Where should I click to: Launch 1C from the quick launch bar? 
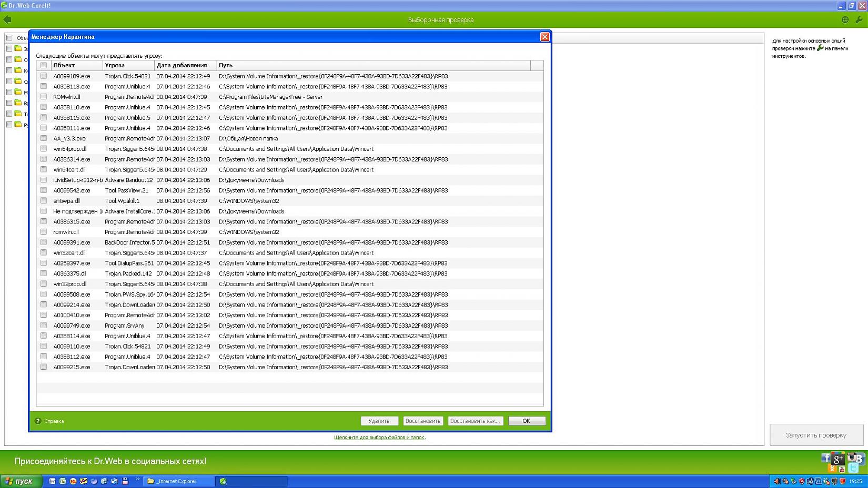[x=73, y=481]
